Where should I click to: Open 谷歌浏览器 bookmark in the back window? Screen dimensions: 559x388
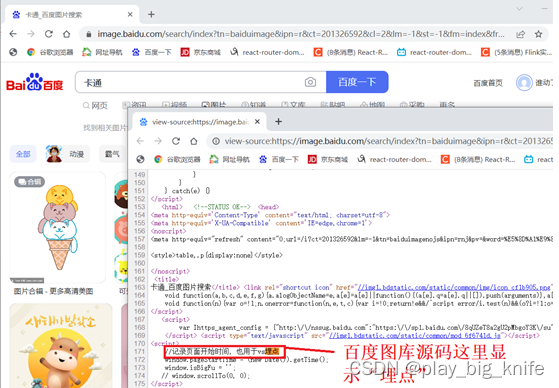click(50, 52)
